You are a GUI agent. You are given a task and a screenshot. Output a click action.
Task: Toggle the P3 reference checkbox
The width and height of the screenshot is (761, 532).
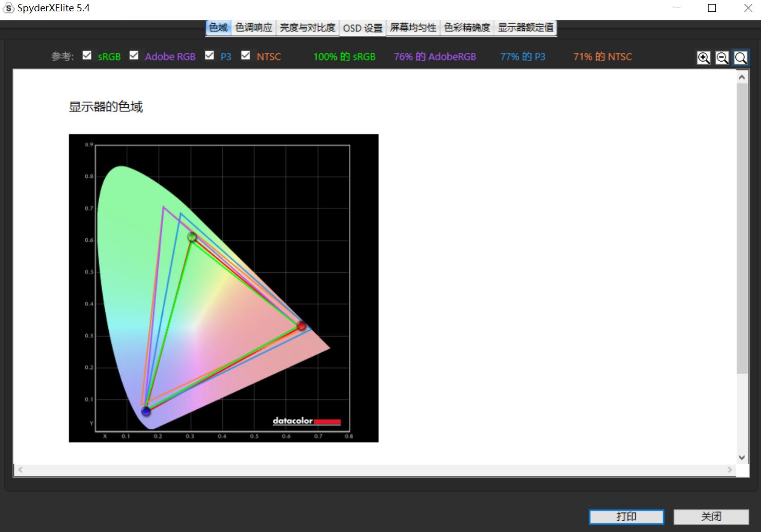(210, 55)
